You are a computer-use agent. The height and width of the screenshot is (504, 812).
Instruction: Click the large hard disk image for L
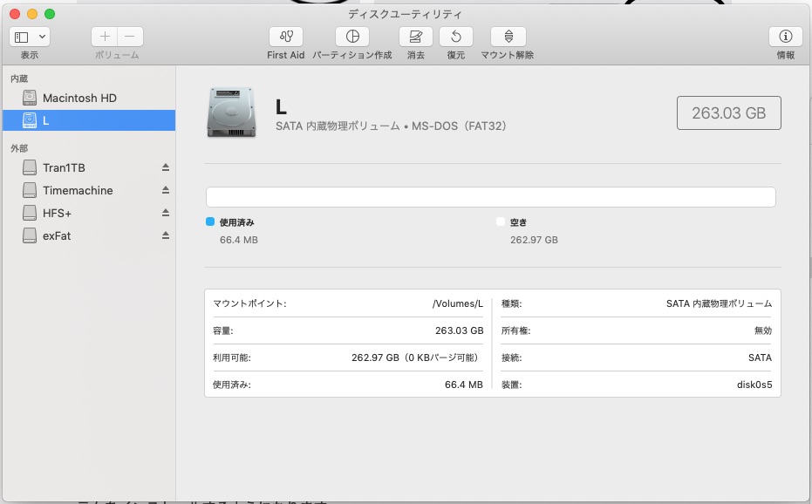231,112
